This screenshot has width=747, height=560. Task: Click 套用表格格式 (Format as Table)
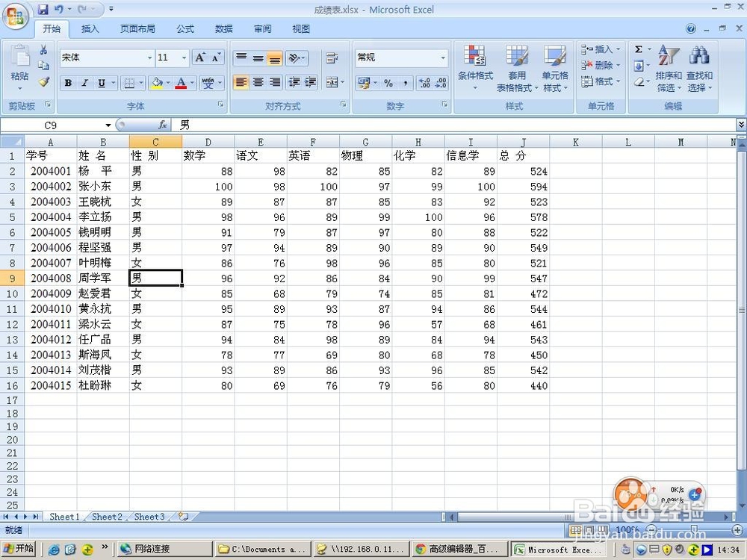pos(518,67)
